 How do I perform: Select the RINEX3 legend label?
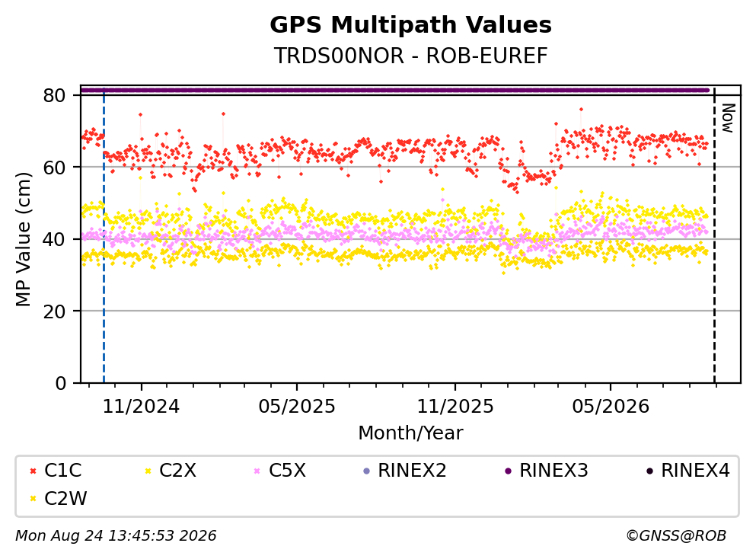coord(553,471)
